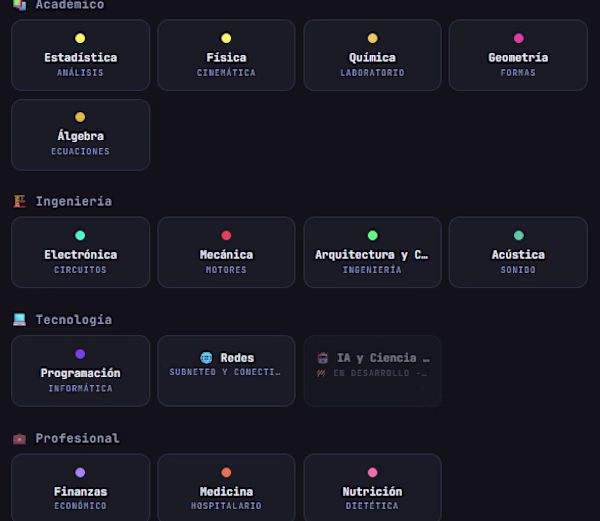Screen dimensions: 600x521
Task: Click the briefcase icon next to Profesional
Action: (x=20, y=438)
